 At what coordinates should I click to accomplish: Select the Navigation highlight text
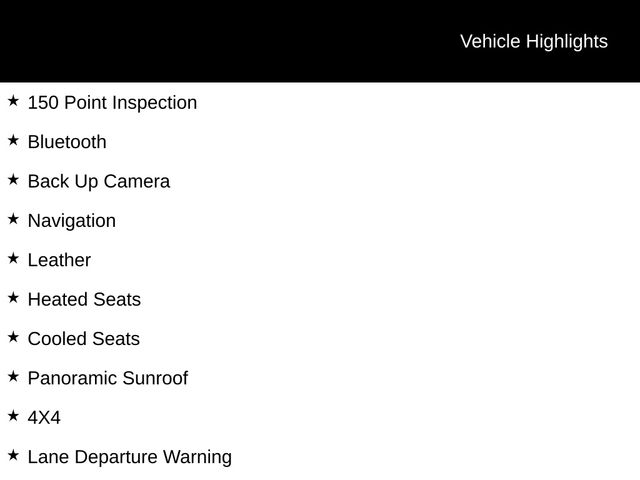coord(72,221)
